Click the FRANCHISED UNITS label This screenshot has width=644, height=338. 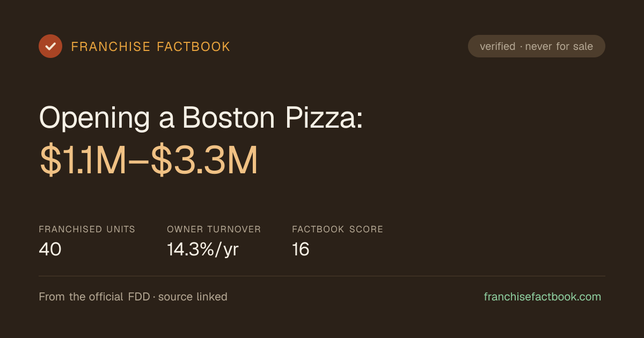click(x=87, y=229)
